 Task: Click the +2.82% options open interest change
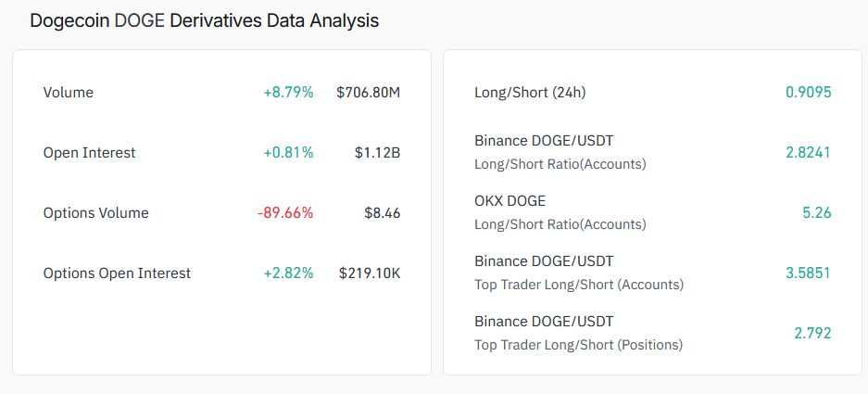(288, 273)
